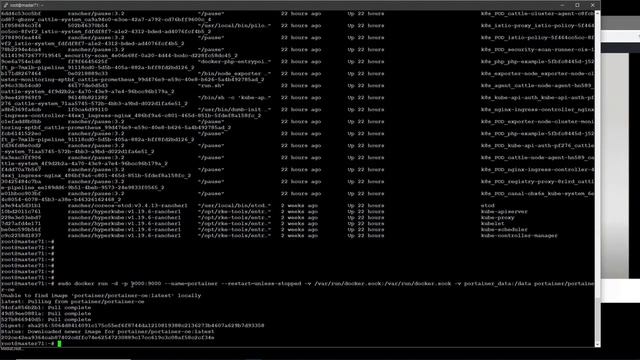Click '/var/run/docker.sock:/var/run/docker.sock' volume argument

pyautogui.click(x=383, y=284)
